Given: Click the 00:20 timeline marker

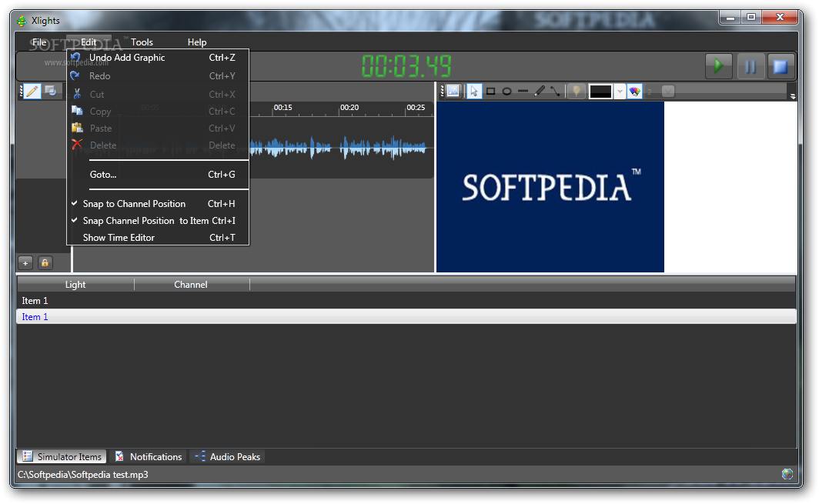Looking at the screenshot, I should (349, 108).
